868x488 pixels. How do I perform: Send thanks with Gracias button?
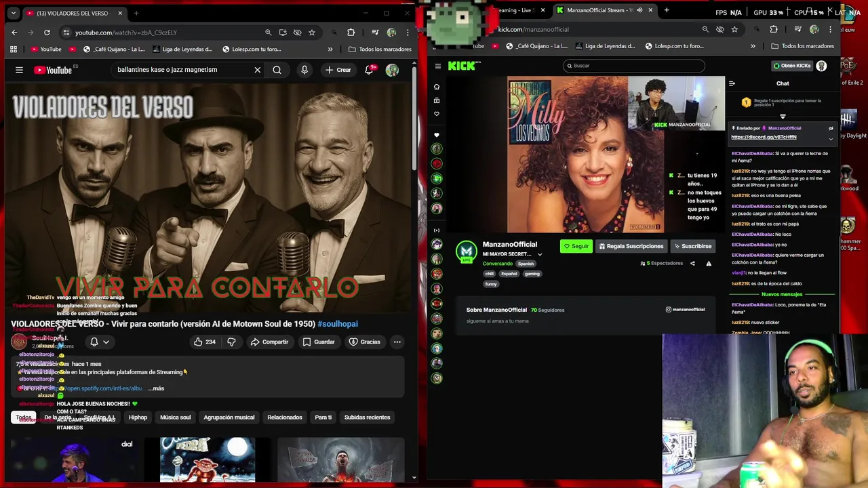click(x=364, y=342)
